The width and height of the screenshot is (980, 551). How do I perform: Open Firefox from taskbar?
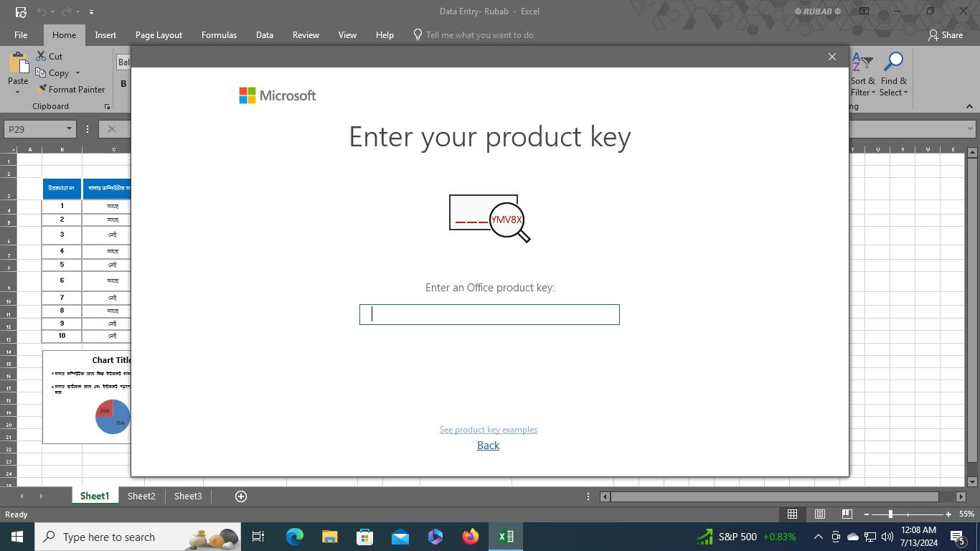tap(471, 537)
